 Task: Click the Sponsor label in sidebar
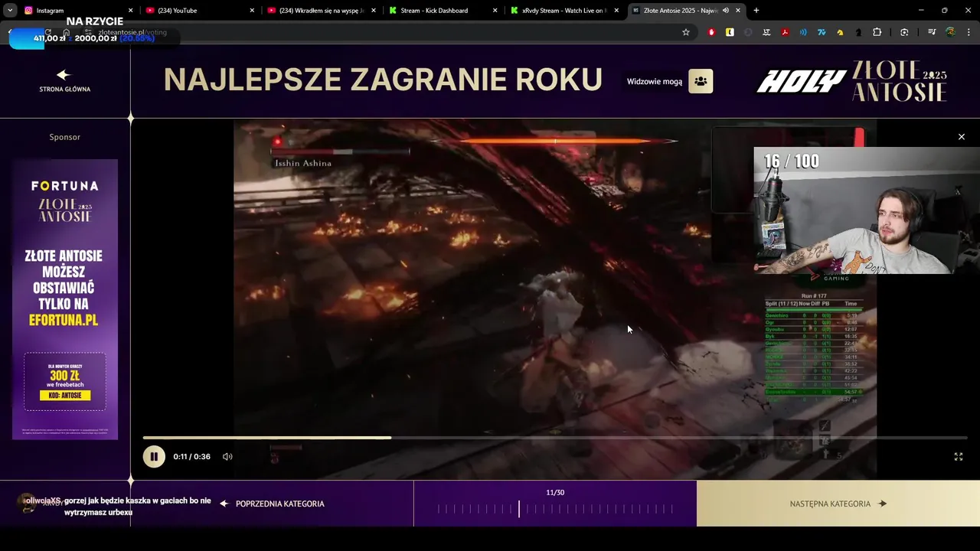[65, 137]
